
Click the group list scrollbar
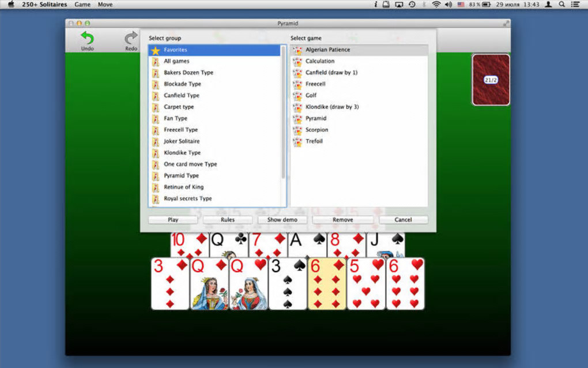284,112
